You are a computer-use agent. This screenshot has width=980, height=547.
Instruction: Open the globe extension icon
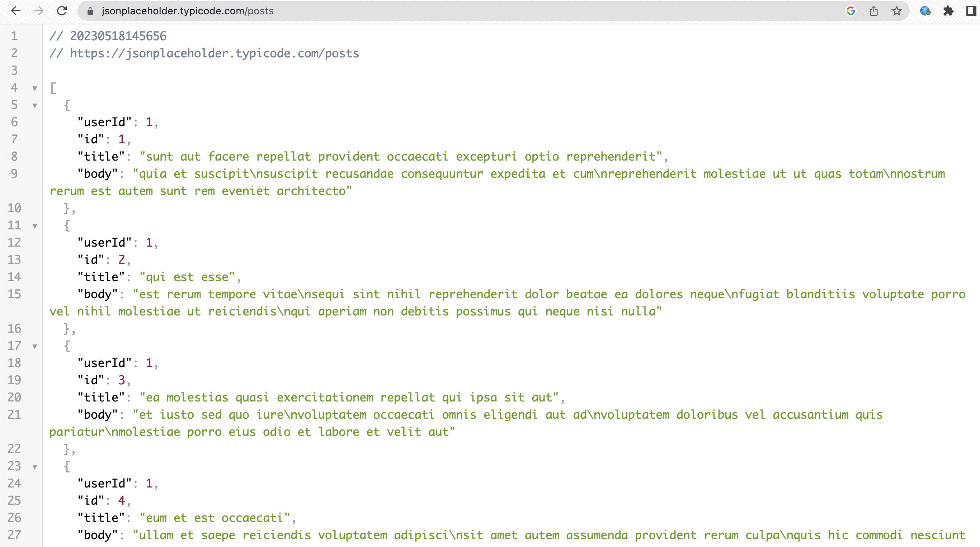click(925, 11)
